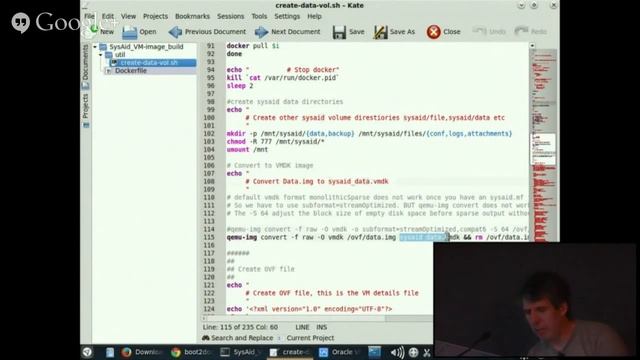
Task: Open the View menu
Action: [x=128, y=16]
